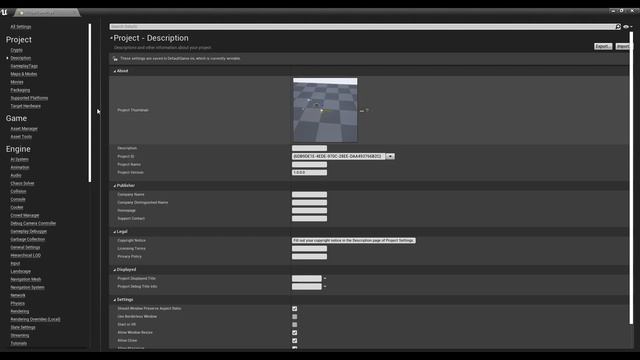Open the Collision settings

tap(18, 191)
